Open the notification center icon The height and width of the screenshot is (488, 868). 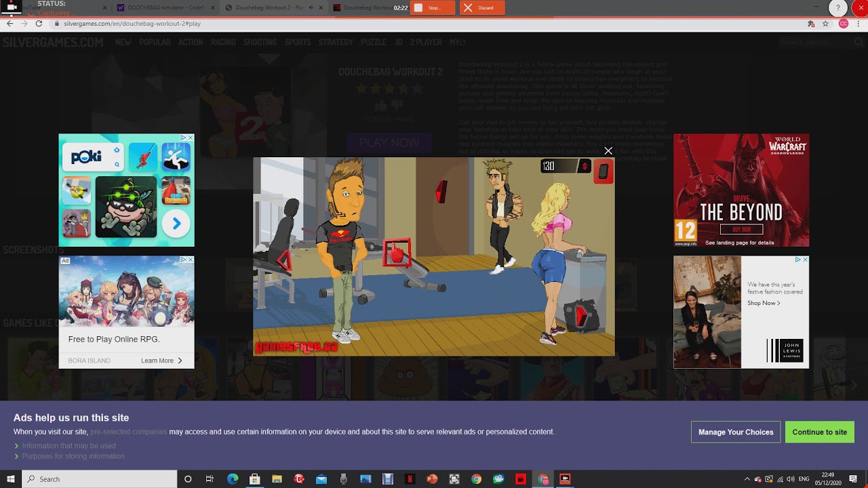coord(853,479)
